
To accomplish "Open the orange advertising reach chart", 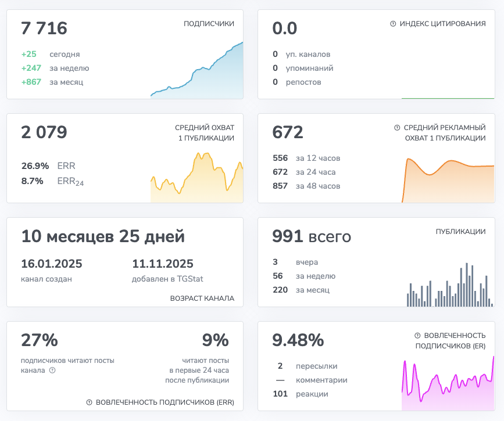I will pos(448,181).
